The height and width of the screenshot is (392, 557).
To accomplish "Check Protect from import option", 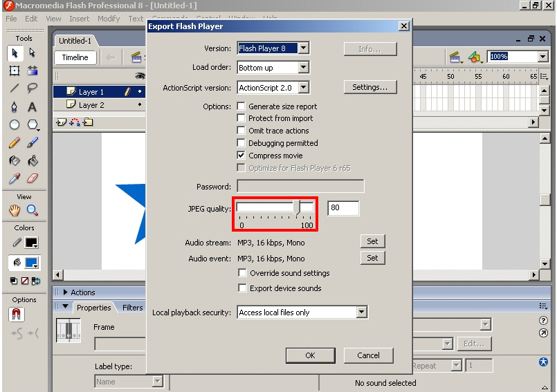I will click(241, 118).
